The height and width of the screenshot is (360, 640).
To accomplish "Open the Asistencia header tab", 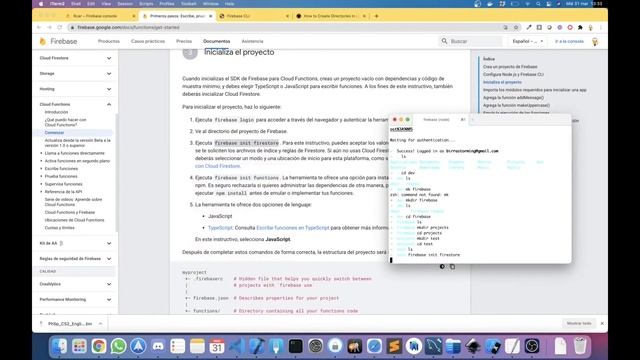I will pos(252,41).
